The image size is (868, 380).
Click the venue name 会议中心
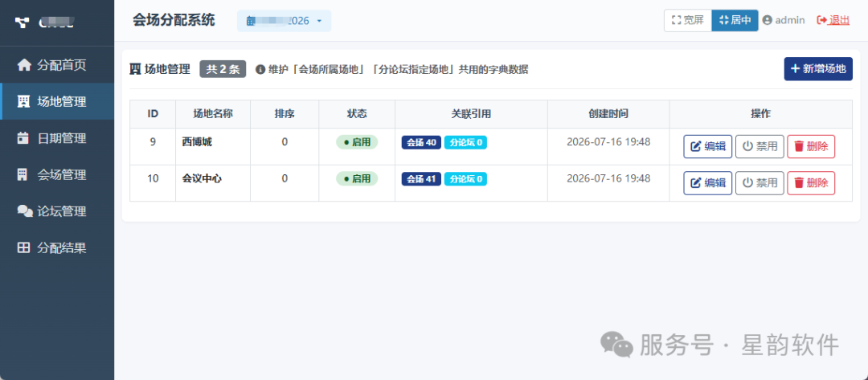202,178
